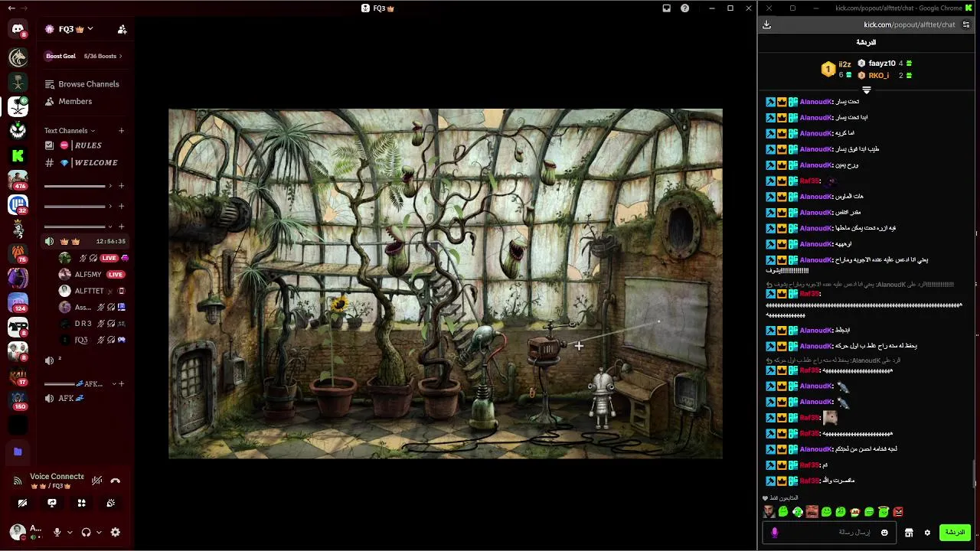Open the site settings icon in Kick address bar
This screenshot has width=980, height=551.
966,24
